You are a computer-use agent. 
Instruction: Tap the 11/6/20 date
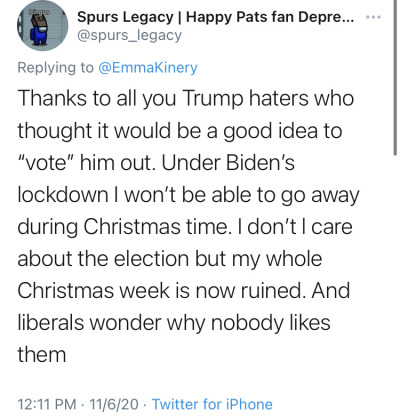coord(114,404)
